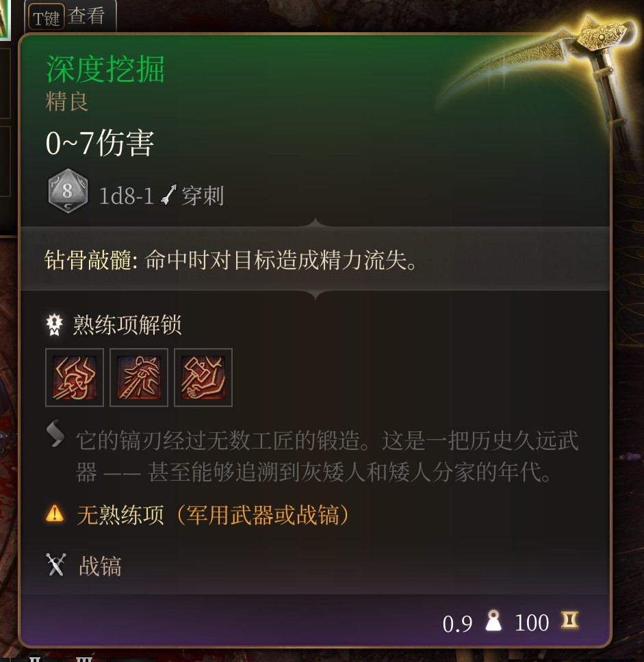644x662 pixels.
Task: Click the gold coin icon next to 100
Action: pos(569,620)
